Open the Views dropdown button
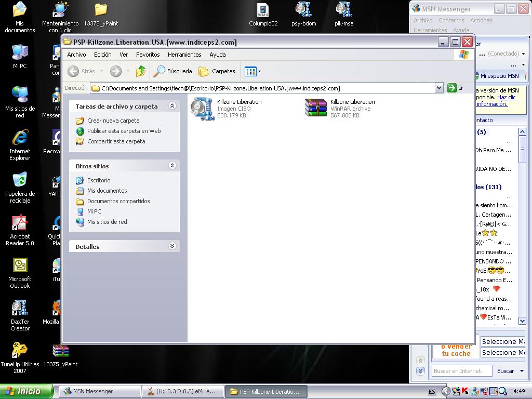The image size is (532, 399). click(253, 71)
